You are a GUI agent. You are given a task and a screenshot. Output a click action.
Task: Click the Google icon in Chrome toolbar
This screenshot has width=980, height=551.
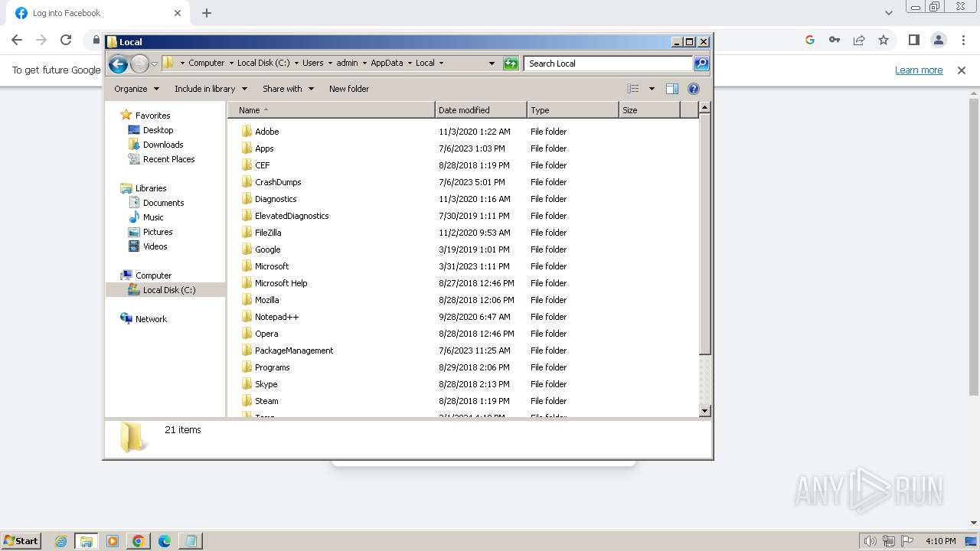810,40
